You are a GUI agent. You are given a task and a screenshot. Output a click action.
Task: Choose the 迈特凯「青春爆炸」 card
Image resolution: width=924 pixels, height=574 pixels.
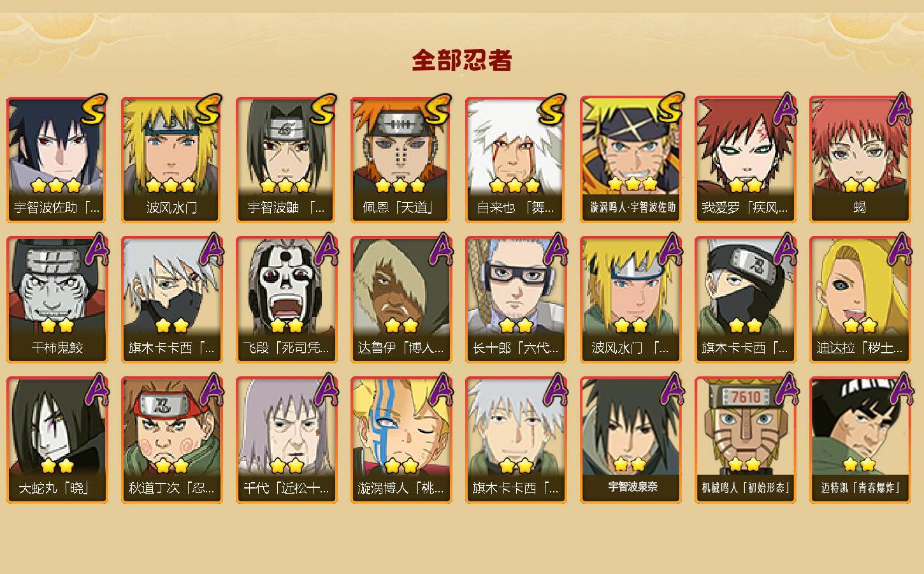pyautogui.click(x=860, y=440)
